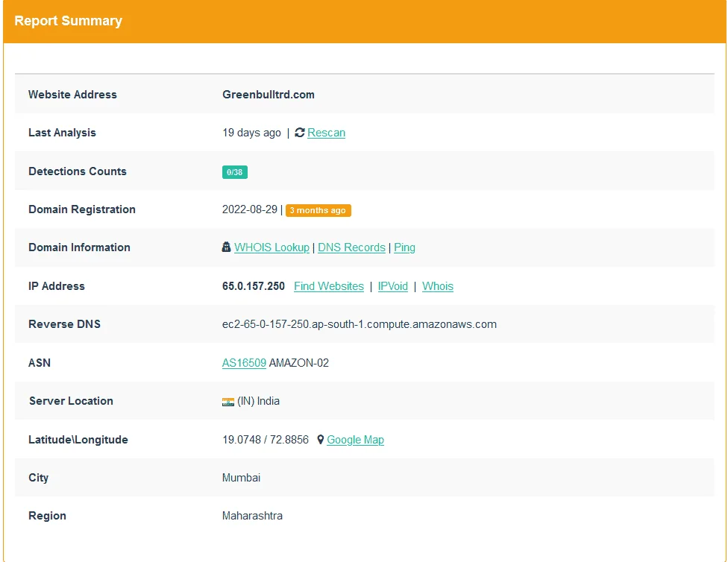
Task: Click the Region row label
Action: [x=47, y=516]
